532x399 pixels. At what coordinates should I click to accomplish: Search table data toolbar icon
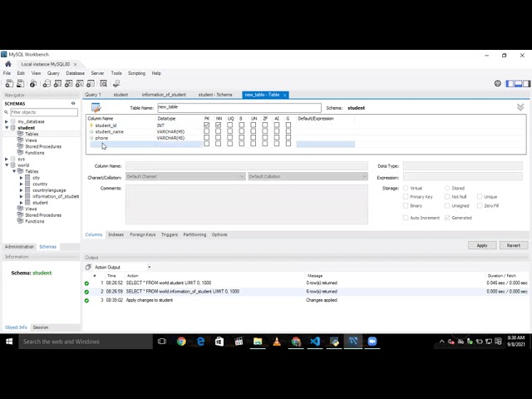coord(103,83)
